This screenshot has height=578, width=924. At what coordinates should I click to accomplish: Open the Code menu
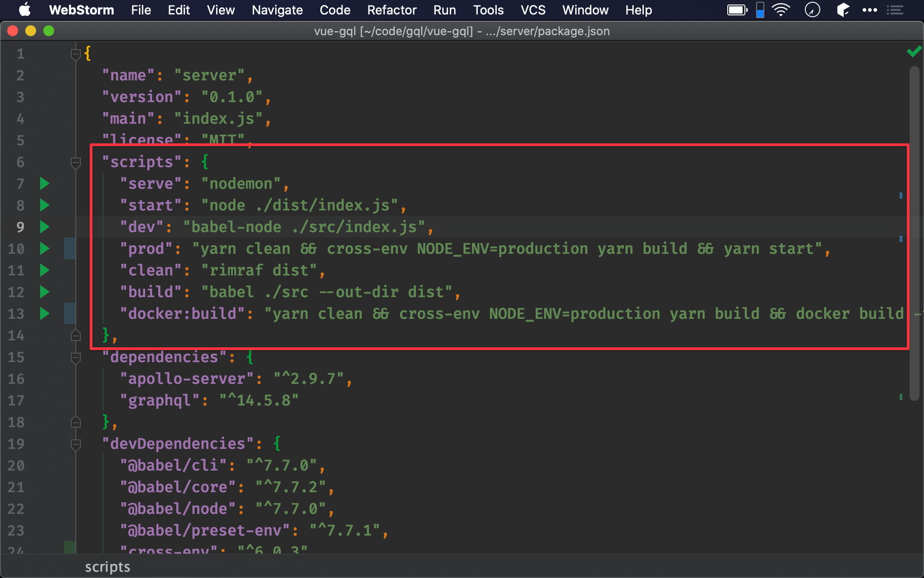[335, 10]
